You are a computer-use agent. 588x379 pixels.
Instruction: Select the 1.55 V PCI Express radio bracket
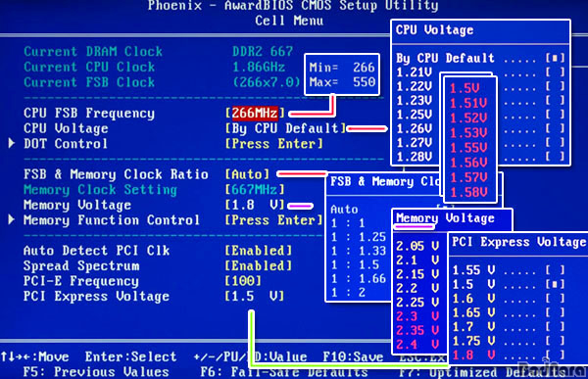click(555, 269)
